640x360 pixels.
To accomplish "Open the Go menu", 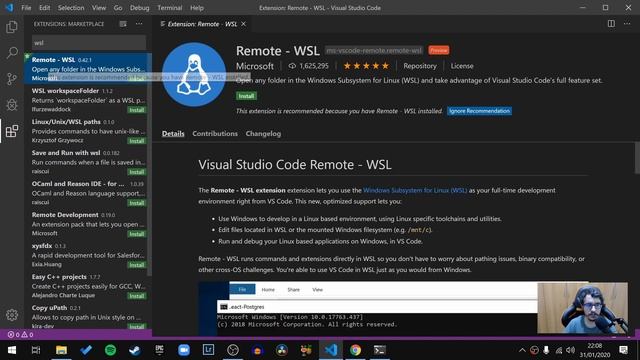I will pos(118,8).
